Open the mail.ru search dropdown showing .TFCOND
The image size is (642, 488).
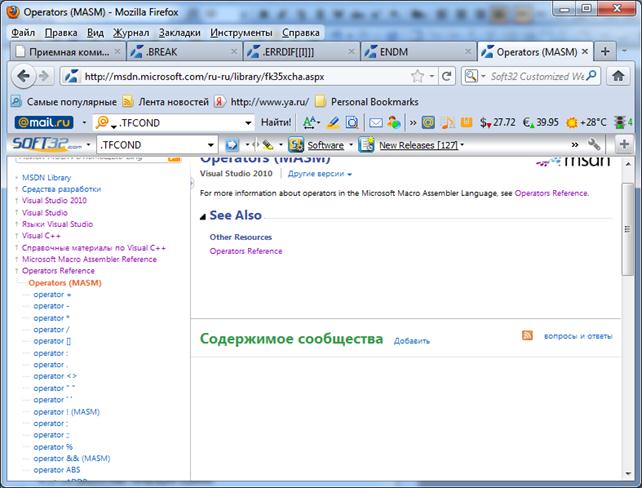click(x=248, y=123)
